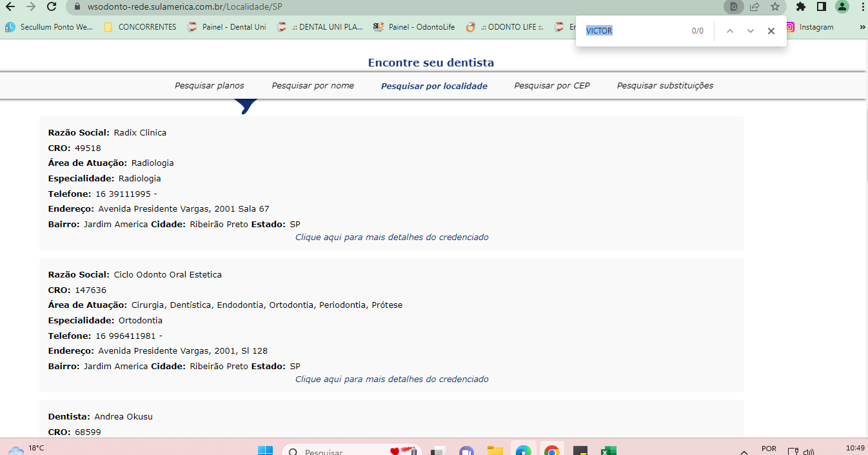Screen dimensions: 868x455
Task: Show more bookmarks with the double chevron
Action: (862, 27)
